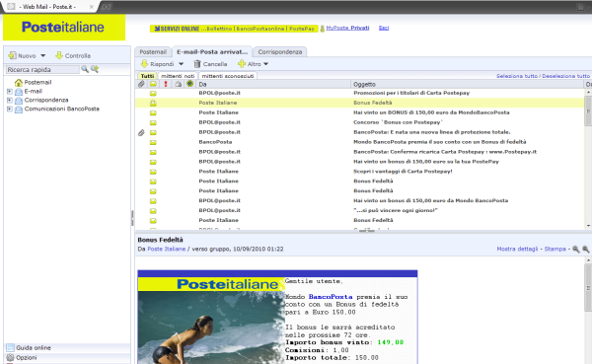This screenshot has width=592, height=364.
Task: Click MyPoste Privati link
Action: pos(347,28)
